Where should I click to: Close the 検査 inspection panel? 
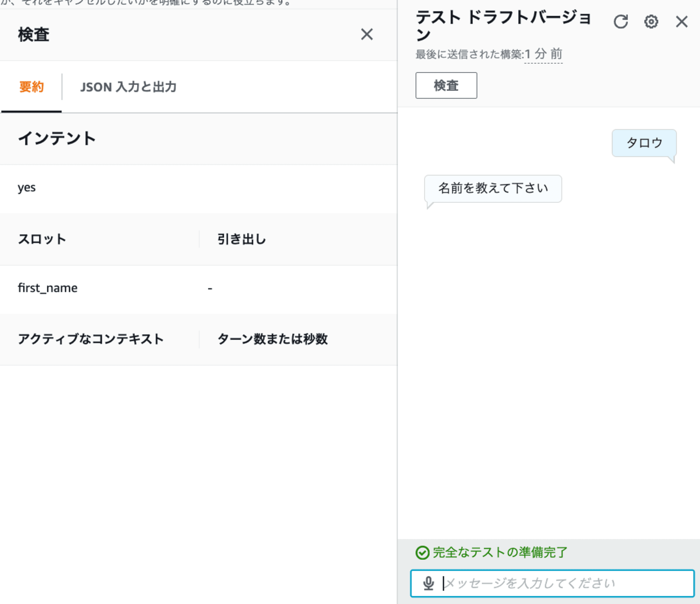click(367, 34)
